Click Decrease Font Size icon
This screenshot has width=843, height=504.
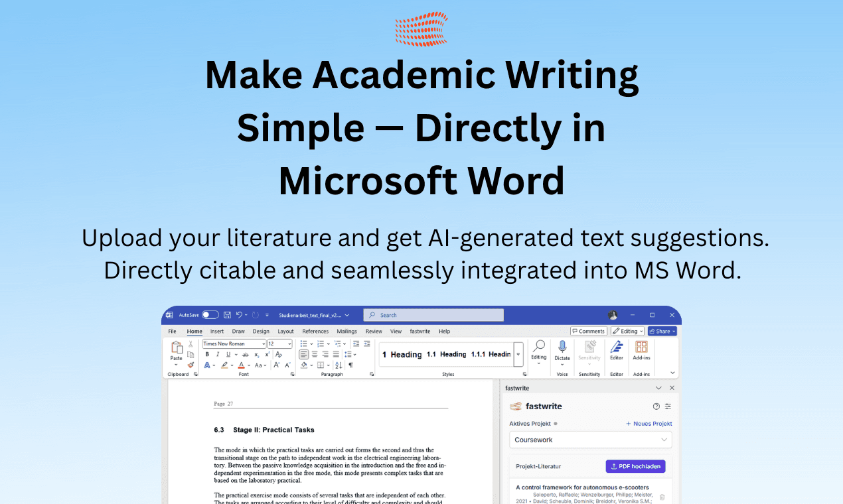coord(287,365)
